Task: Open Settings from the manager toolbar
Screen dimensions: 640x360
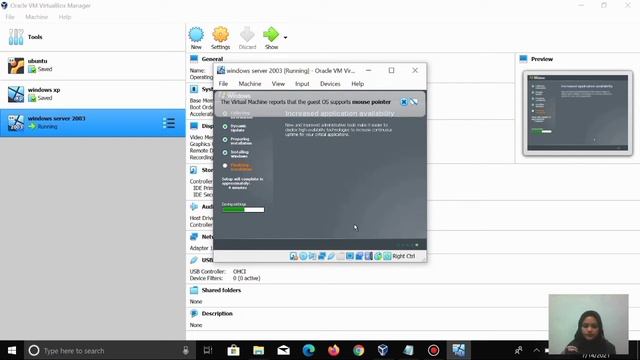Action: coord(220,38)
